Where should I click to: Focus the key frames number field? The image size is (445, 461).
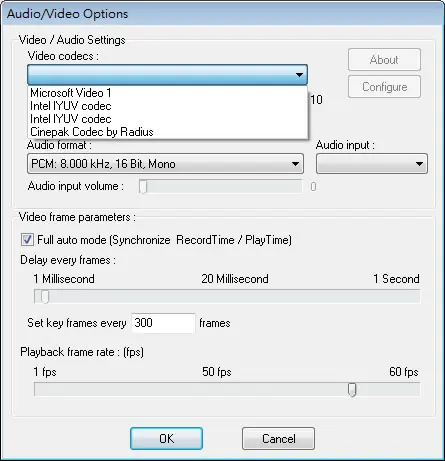point(163,323)
